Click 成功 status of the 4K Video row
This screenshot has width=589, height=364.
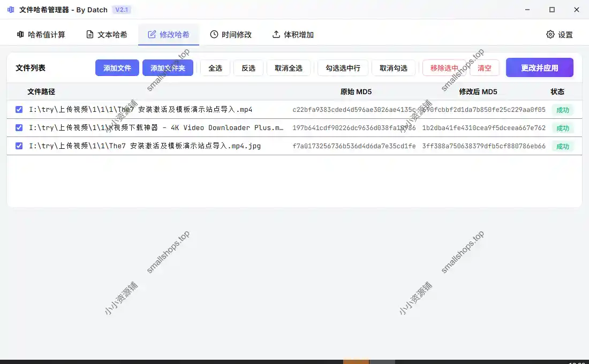pos(563,128)
